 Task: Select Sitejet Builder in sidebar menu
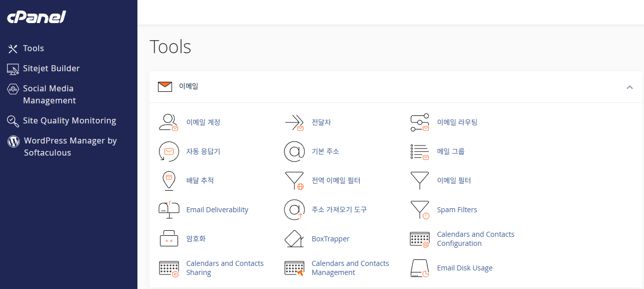coord(51,69)
